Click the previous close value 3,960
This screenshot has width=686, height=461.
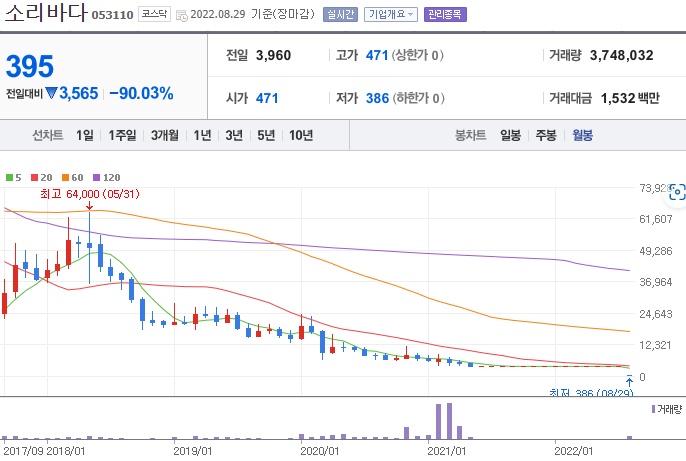273,55
